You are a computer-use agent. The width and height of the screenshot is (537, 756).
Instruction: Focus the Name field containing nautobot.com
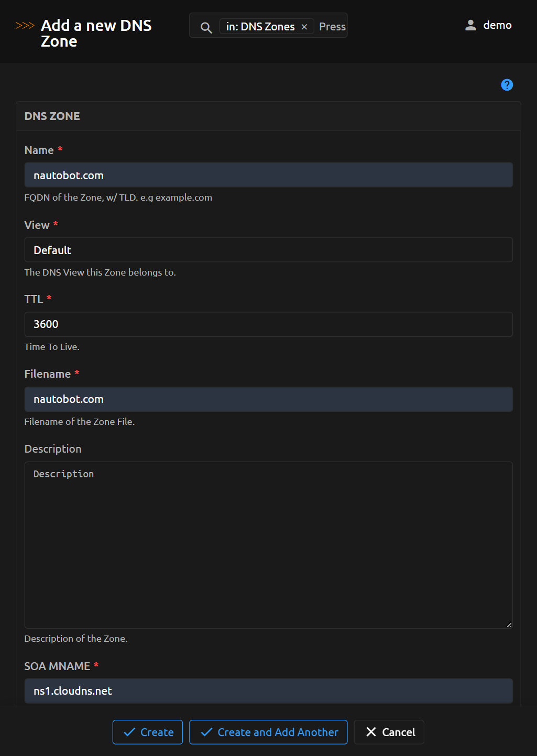coord(268,175)
